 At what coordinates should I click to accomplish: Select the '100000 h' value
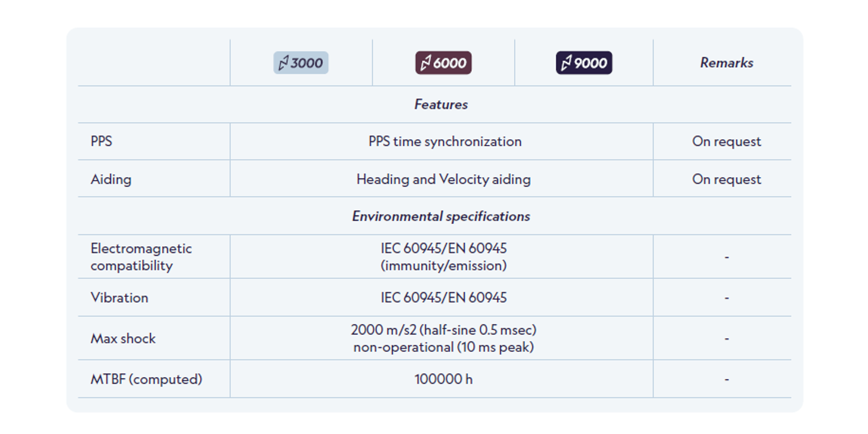coord(443,379)
